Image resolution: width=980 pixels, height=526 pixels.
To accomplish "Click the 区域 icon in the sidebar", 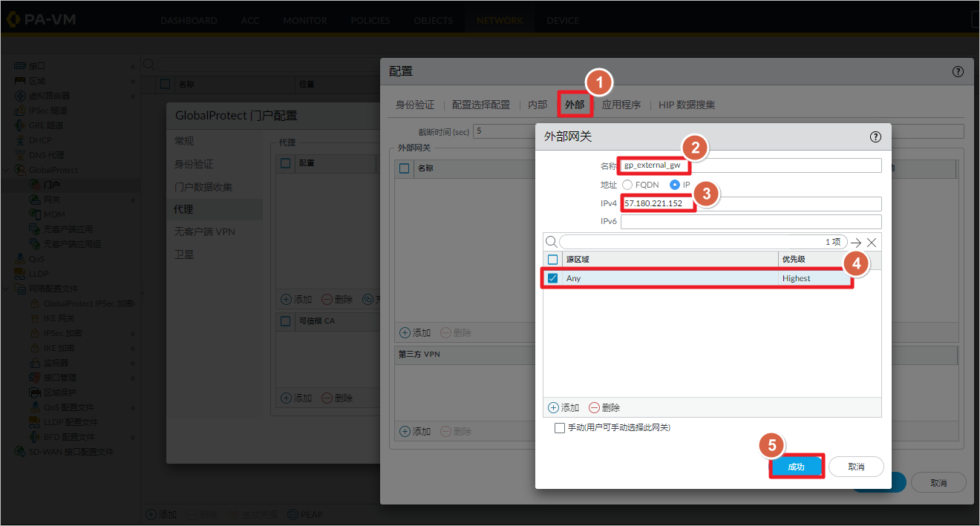I will point(20,81).
